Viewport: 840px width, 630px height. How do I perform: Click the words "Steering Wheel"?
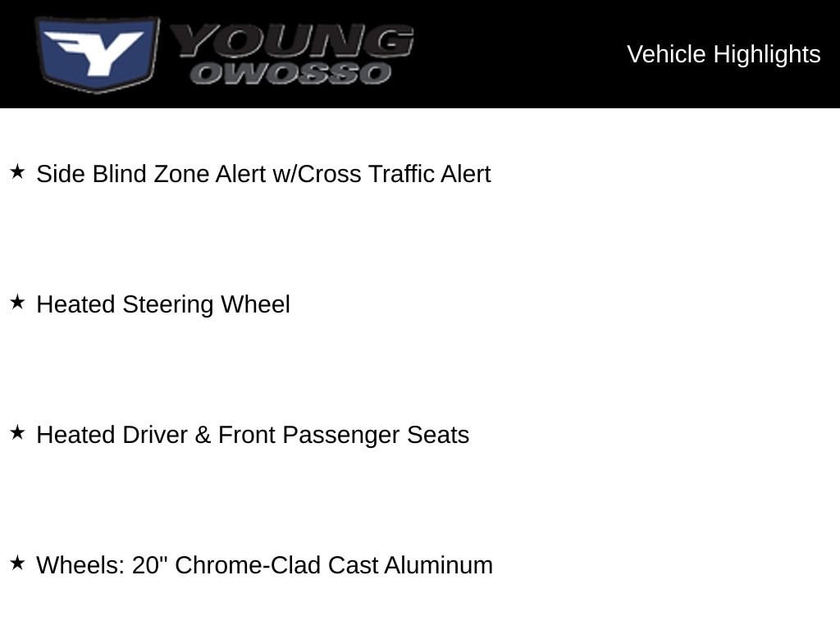[206, 304]
